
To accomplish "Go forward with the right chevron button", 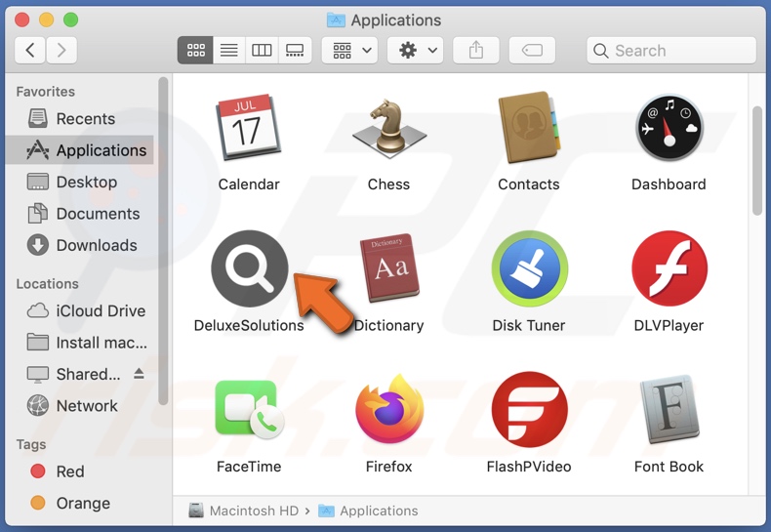I will (x=61, y=50).
